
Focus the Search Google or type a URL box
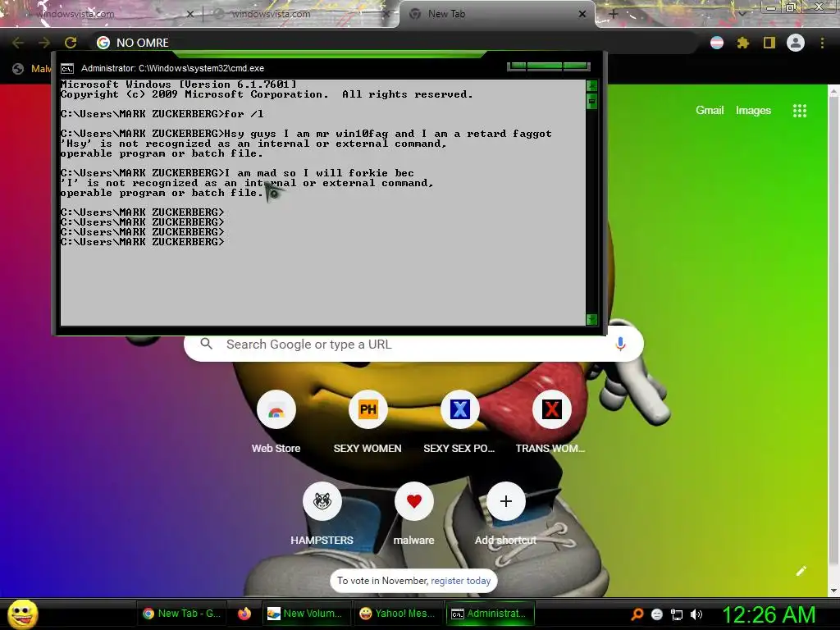point(413,344)
